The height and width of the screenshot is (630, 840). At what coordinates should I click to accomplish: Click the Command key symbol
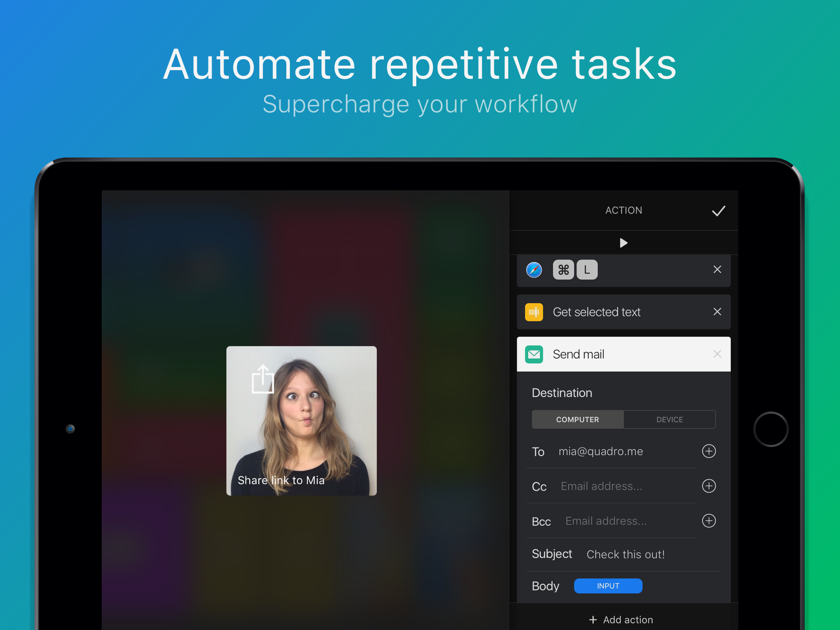click(x=563, y=270)
